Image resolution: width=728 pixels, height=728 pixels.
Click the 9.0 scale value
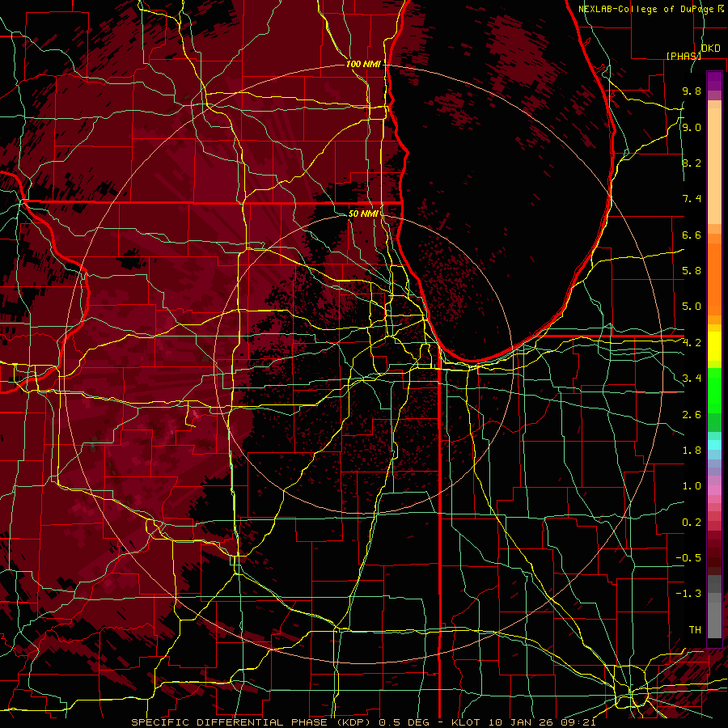click(692, 127)
